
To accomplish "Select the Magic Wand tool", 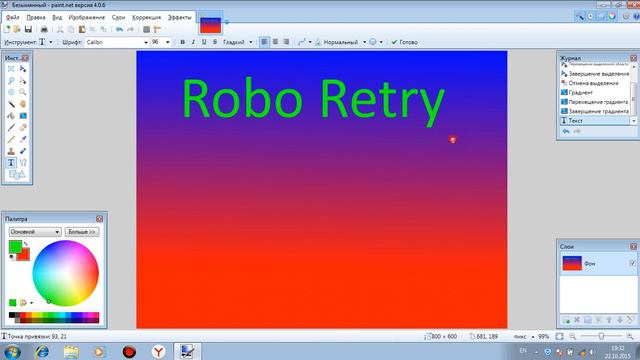I will coord(11,104).
